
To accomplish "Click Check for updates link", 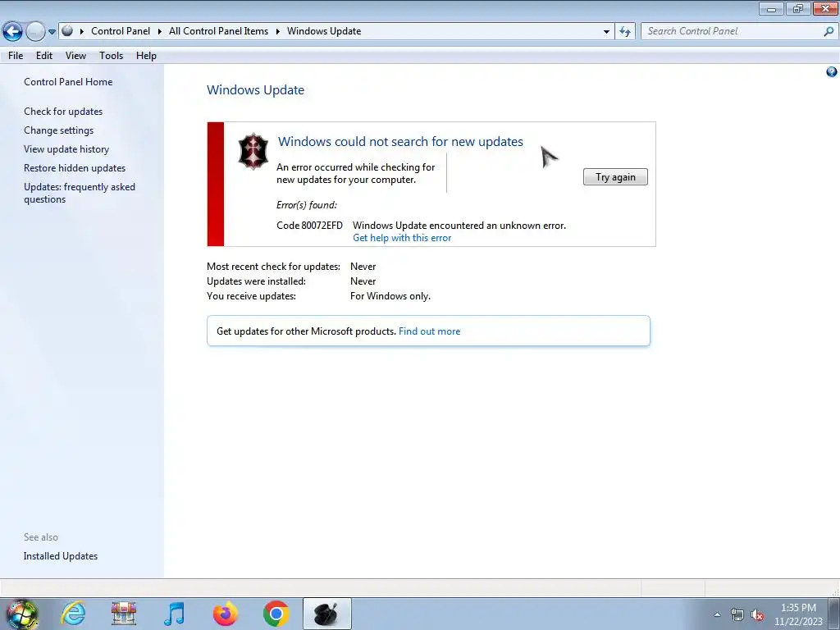I will 63,112.
